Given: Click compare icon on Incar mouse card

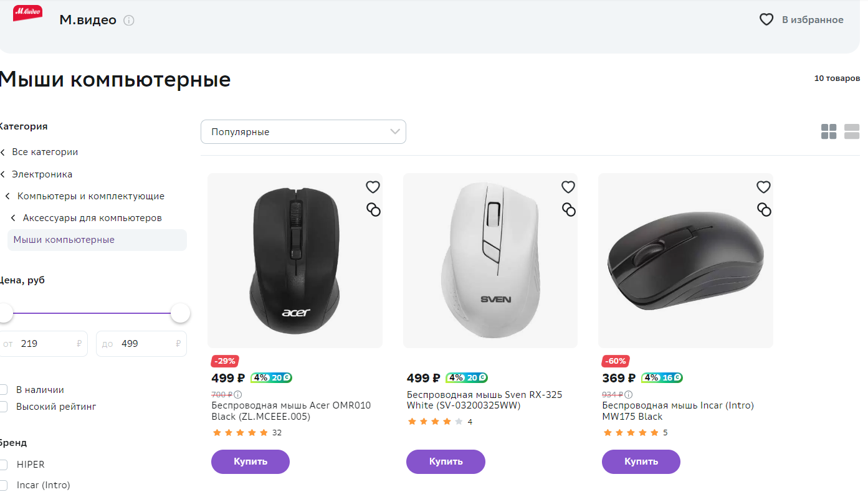Looking at the screenshot, I should point(765,209).
